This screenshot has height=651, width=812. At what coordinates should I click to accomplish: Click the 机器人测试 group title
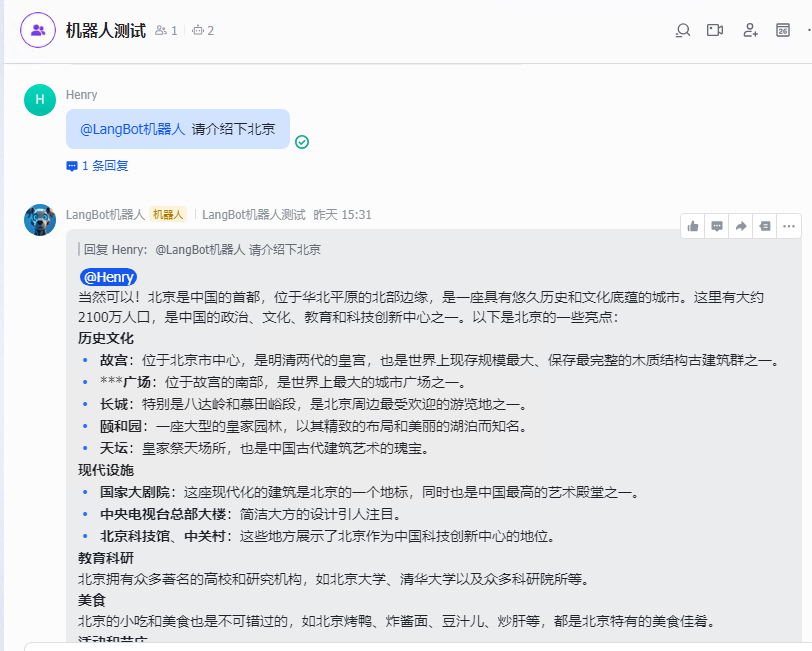(x=106, y=31)
